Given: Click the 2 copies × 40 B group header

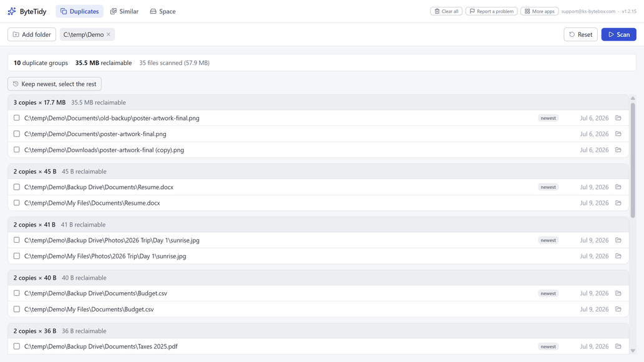Looking at the screenshot, I should 318,278.
